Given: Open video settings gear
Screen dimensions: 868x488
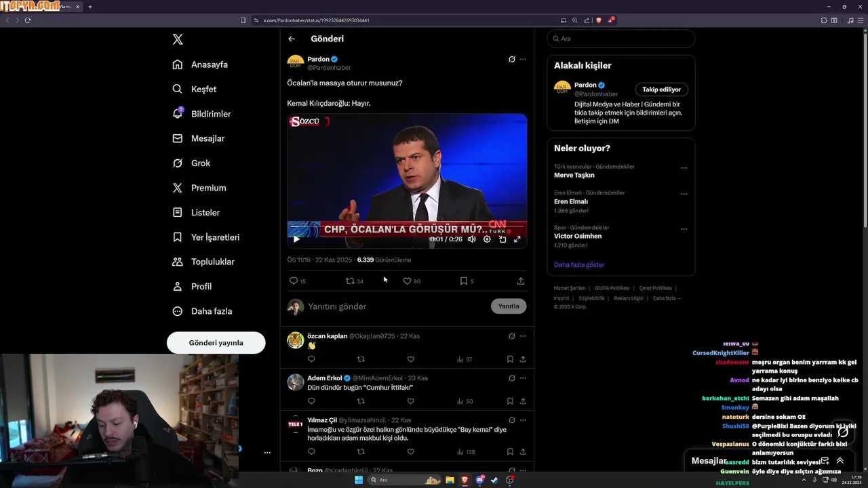Looking at the screenshot, I should click(487, 239).
